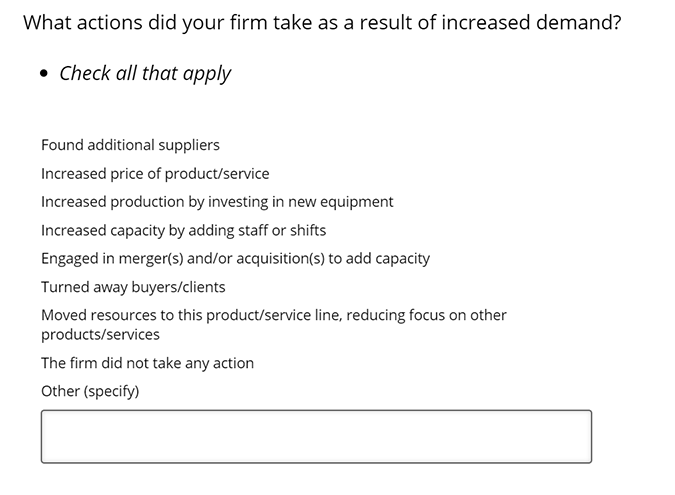Select 'Moved resources to this product/service line'

coord(274,325)
